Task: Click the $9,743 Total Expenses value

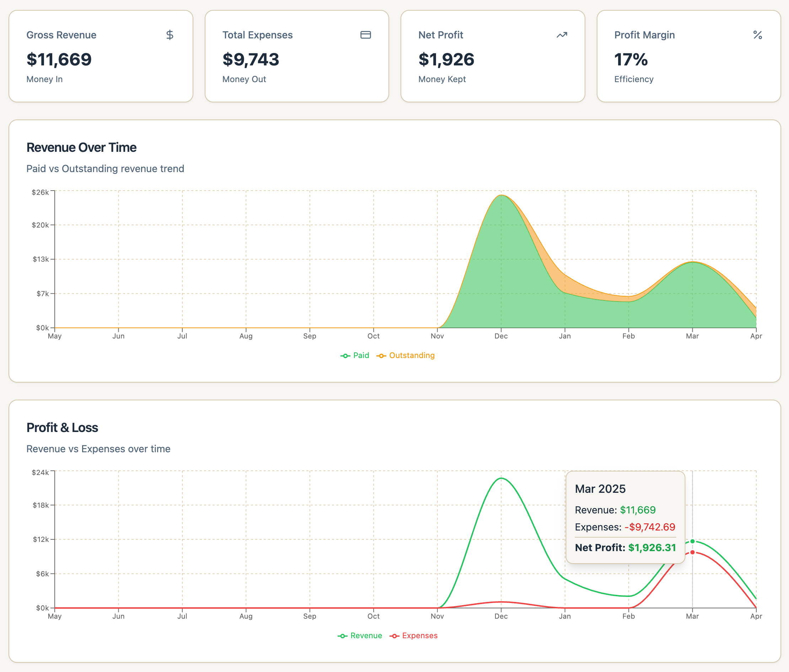Action: click(x=251, y=59)
